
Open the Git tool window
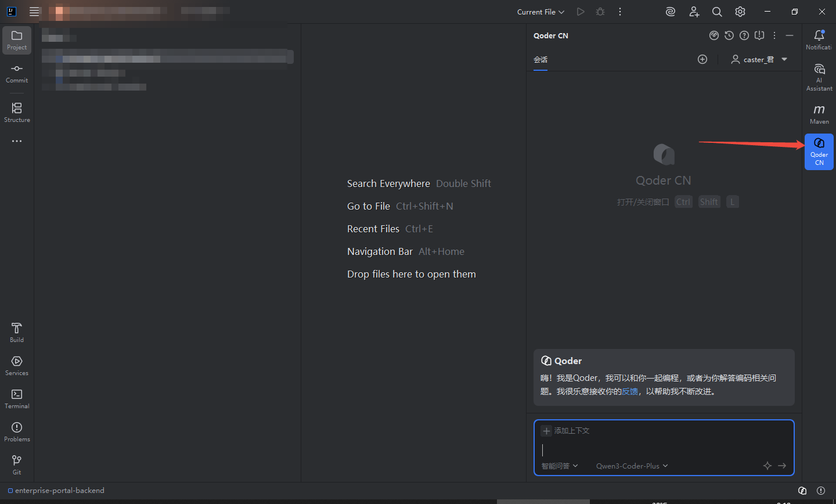17,465
